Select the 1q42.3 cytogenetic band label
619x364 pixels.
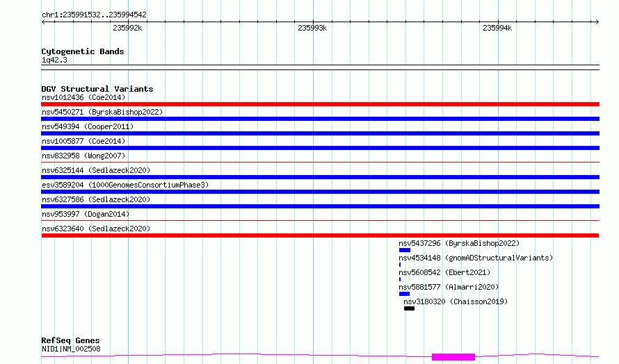click(54, 60)
